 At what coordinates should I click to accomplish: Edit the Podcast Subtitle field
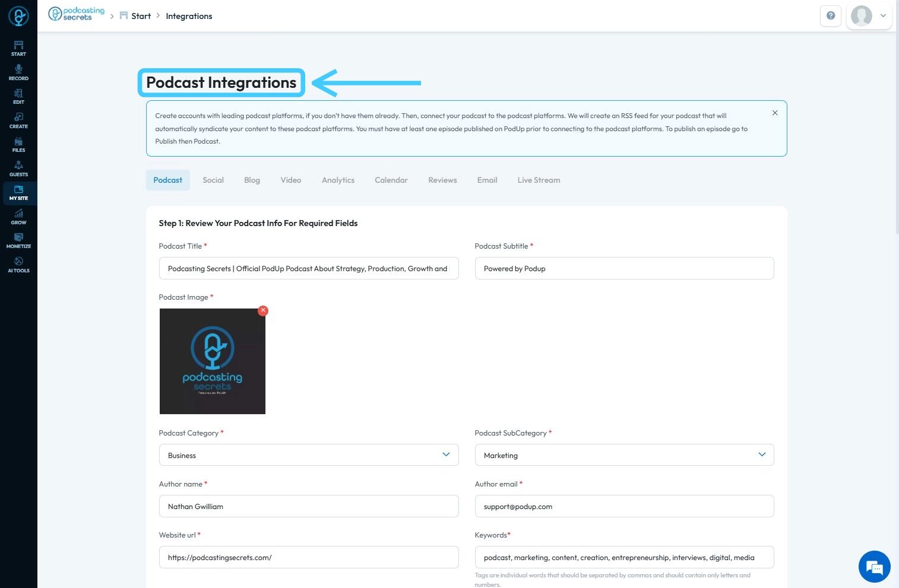click(625, 268)
